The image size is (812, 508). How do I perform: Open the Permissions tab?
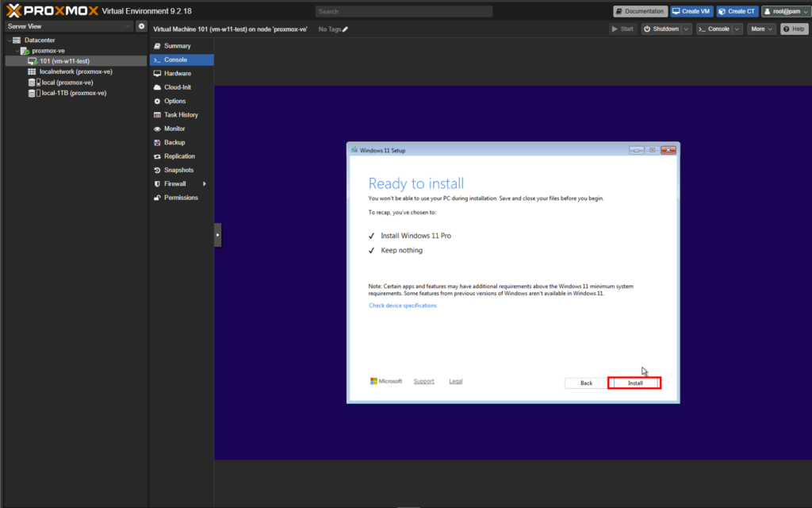click(182, 198)
